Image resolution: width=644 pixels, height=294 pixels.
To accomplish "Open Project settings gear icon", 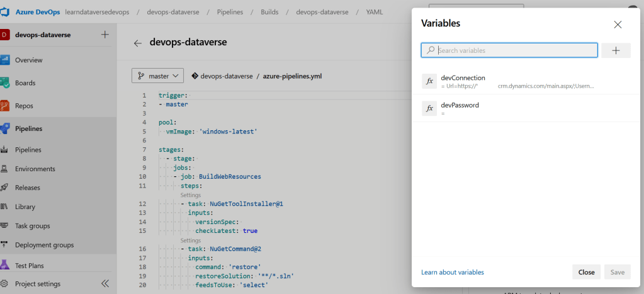I will [4, 284].
